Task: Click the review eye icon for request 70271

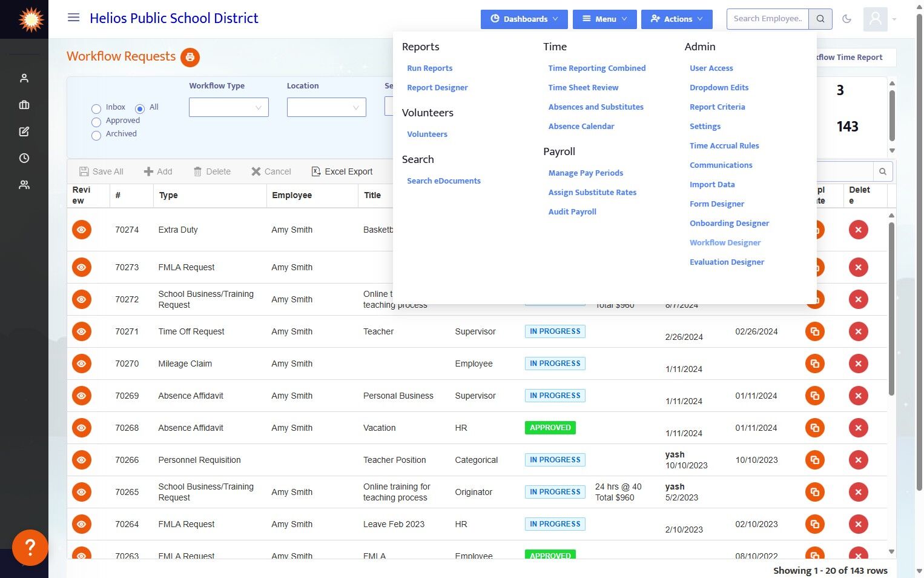Action: coord(82,331)
